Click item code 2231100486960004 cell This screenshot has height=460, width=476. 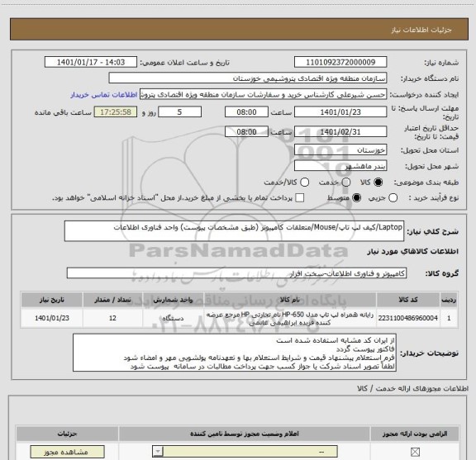(408, 318)
